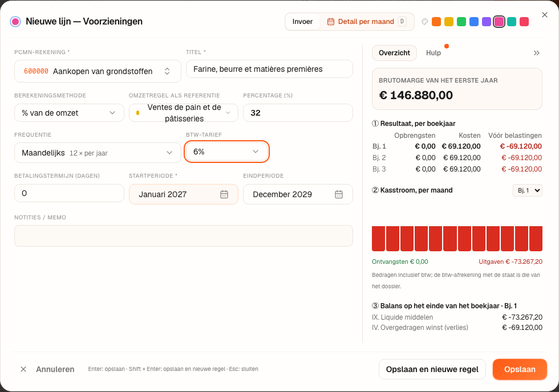Open the Hulp tab

433,53
